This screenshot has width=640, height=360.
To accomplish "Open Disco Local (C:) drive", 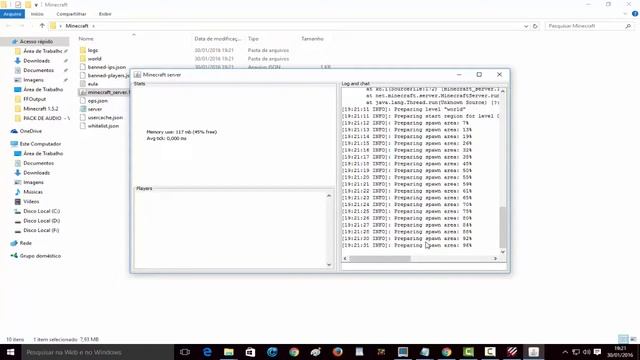I will pos(41,211).
